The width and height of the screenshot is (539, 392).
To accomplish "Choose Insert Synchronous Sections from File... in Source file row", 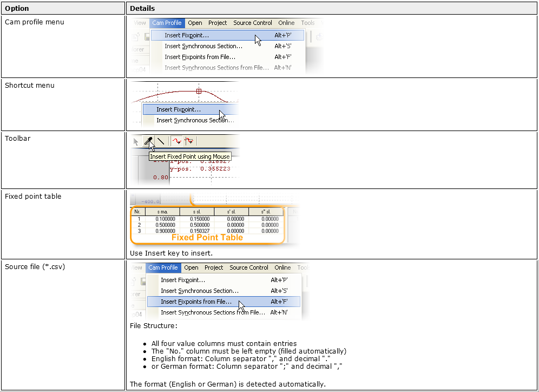I will pos(224,312).
